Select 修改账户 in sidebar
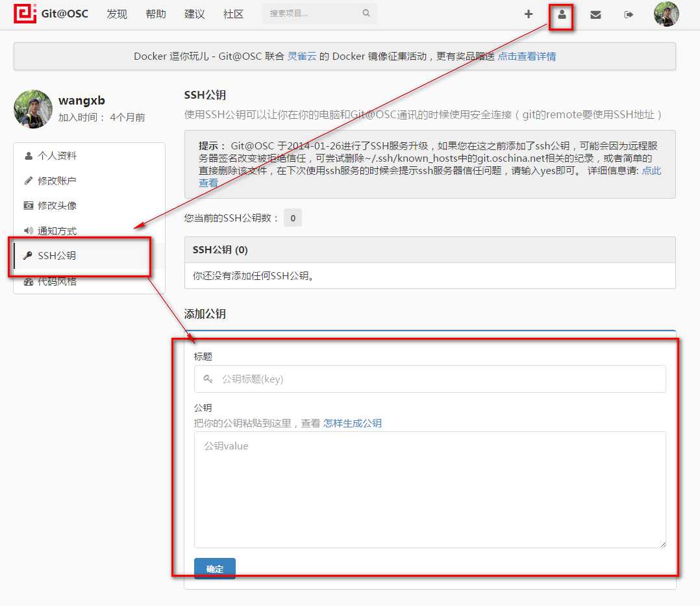 point(90,181)
